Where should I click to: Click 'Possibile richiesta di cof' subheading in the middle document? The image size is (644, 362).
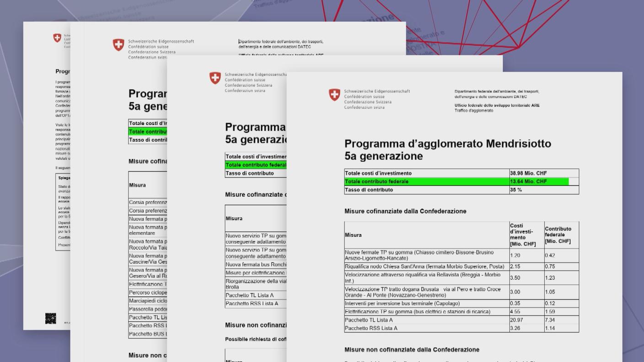(x=256, y=339)
